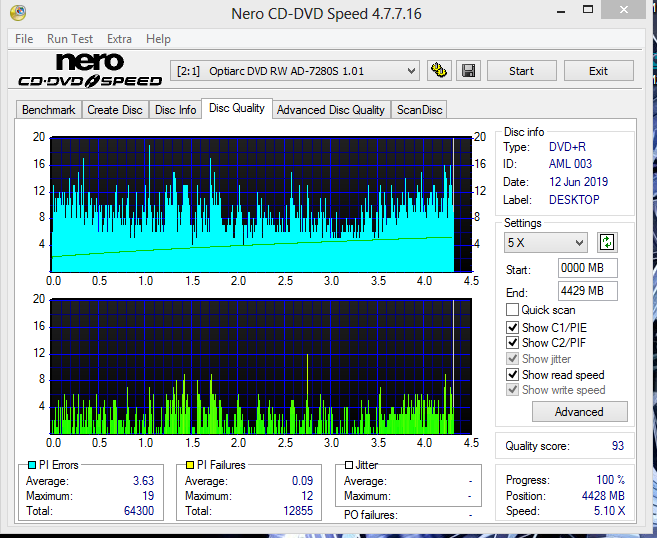Click PI Errors average 3.63

coord(143,481)
